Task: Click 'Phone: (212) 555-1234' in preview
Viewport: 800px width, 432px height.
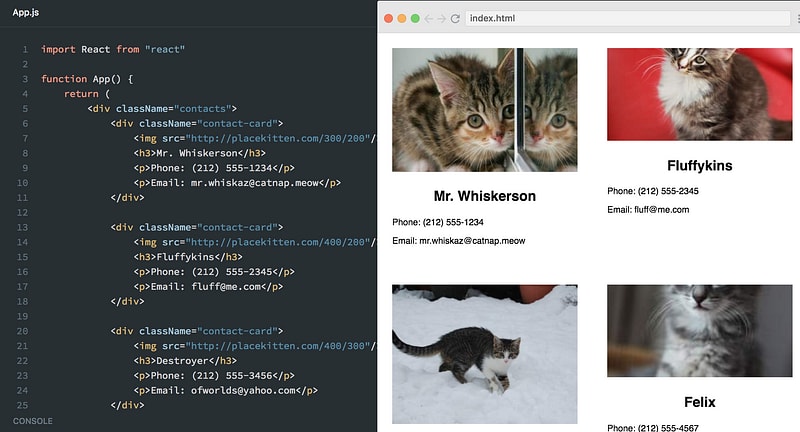Action: point(438,222)
